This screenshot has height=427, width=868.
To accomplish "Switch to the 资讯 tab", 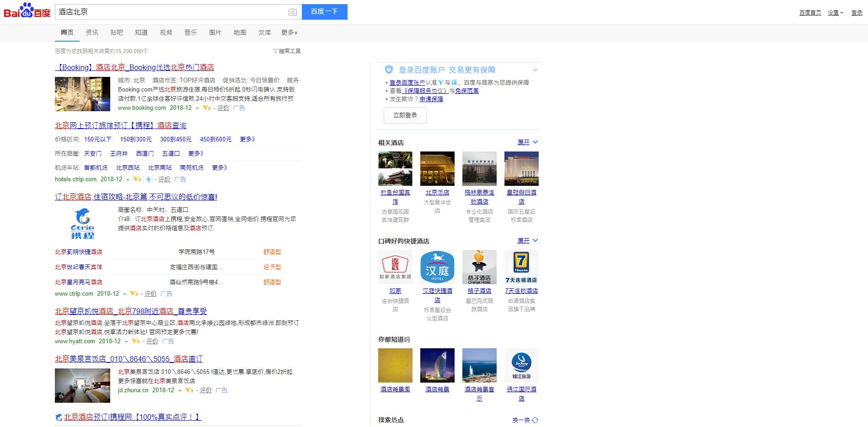I will [x=92, y=32].
